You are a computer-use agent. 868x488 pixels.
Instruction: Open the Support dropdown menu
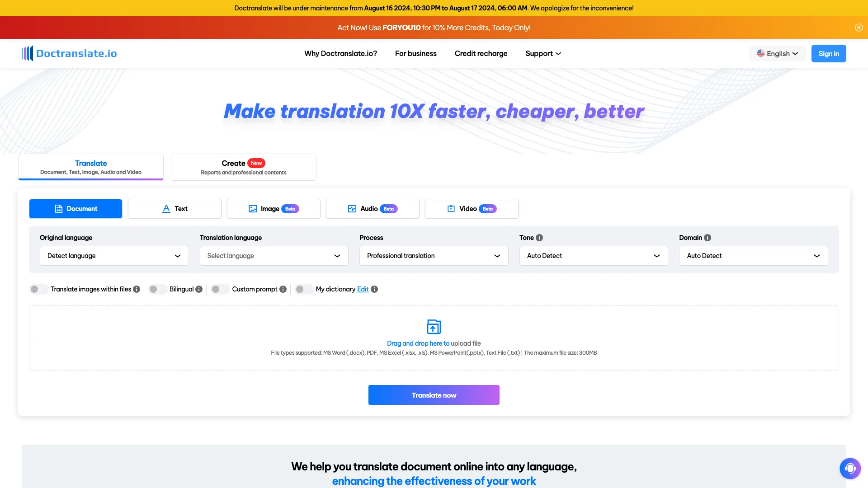(542, 53)
